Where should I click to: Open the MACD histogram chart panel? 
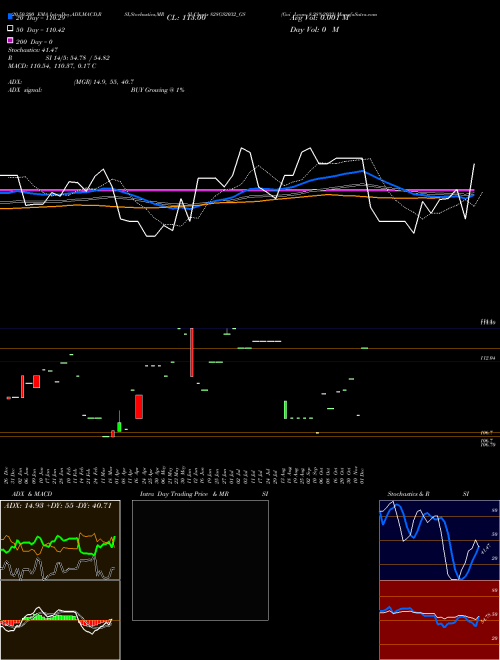point(60,620)
